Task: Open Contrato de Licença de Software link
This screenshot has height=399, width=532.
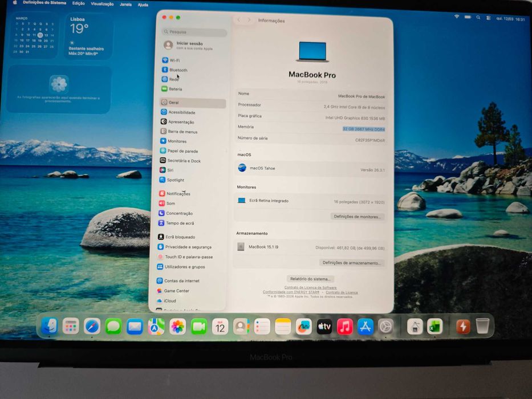Action: (x=310, y=287)
